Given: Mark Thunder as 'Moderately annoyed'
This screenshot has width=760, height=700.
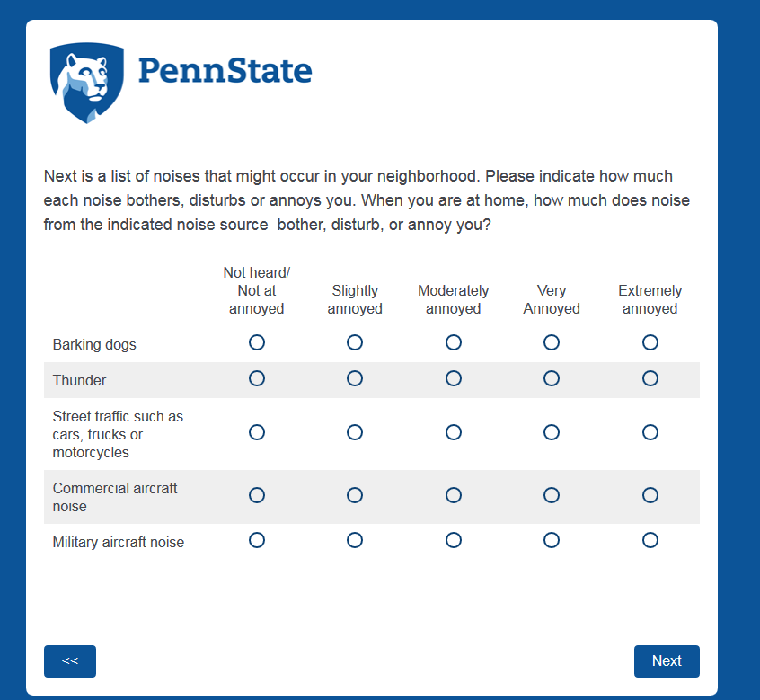Looking at the screenshot, I should pyautogui.click(x=454, y=378).
